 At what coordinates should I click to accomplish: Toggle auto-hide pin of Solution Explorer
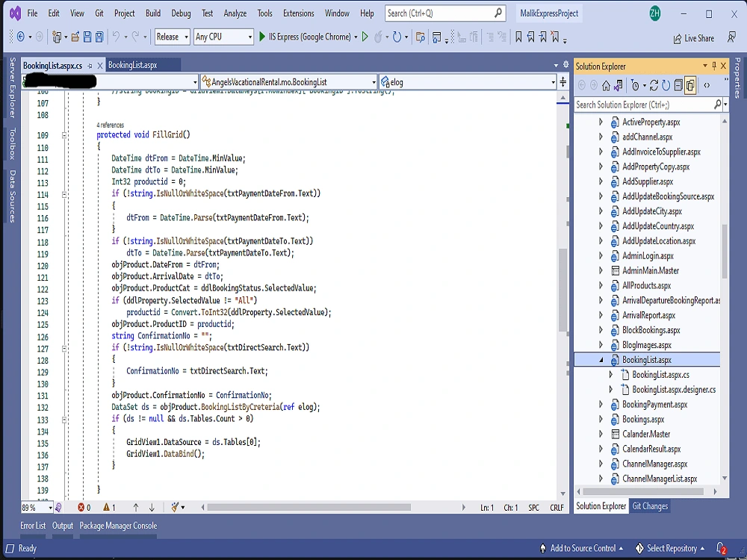714,66
